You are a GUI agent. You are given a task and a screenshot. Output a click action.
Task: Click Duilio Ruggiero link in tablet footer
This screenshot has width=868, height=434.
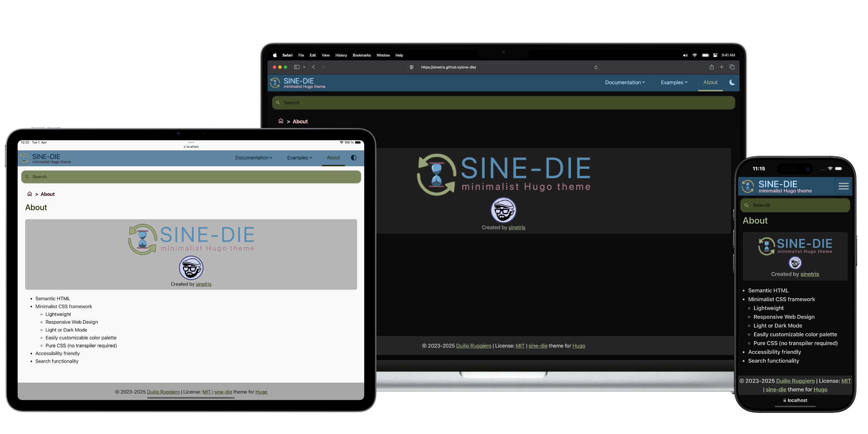(163, 392)
